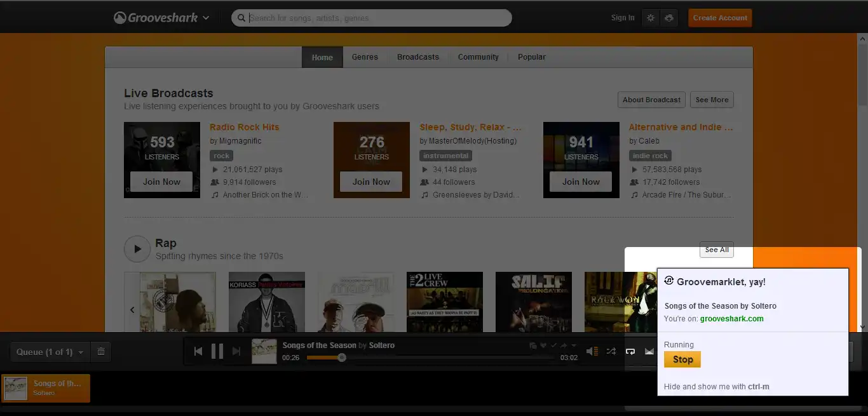Play the Rap genre station
The height and width of the screenshot is (416, 868).
click(x=137, y=249)
